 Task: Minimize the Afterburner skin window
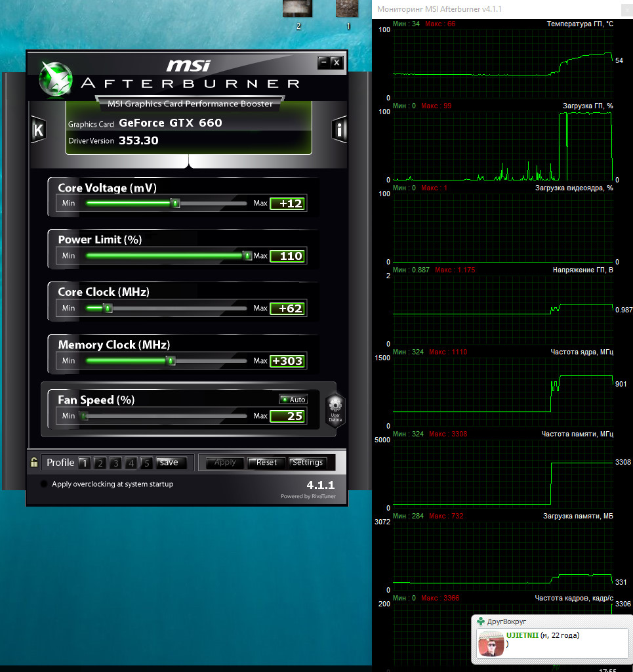point(324,62)
